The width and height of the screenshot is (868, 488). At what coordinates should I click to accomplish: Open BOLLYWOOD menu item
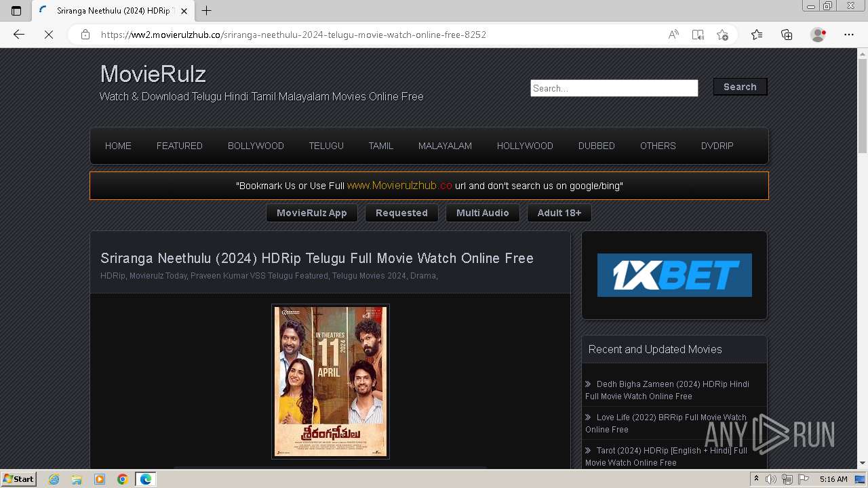(256, 146)
